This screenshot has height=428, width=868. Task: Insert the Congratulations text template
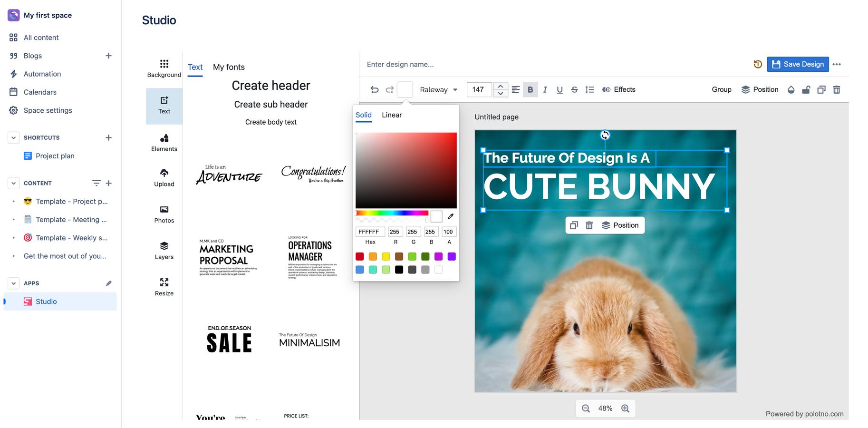coord(313,174)
